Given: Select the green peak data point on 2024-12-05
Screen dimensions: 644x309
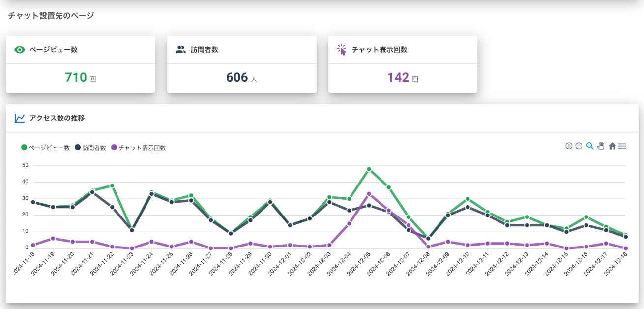Looking at the screenshot, I should coord(369,169).
